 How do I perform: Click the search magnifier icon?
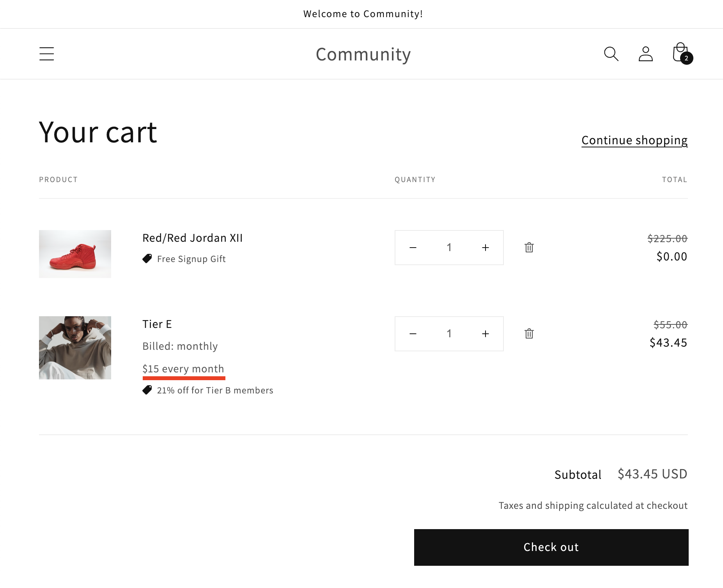(611, 54)
